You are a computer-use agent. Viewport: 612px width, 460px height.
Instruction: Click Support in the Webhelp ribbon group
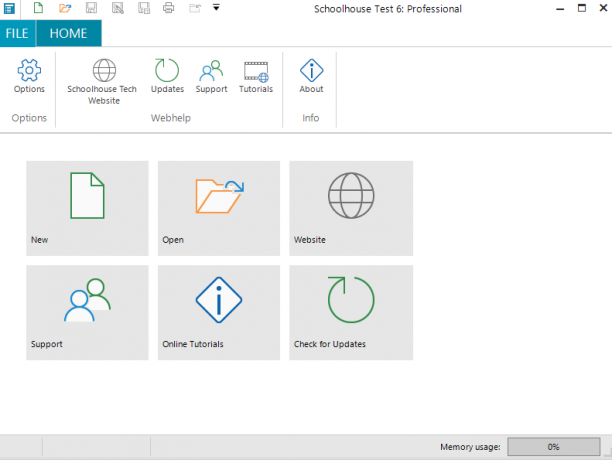pos(211,76)
